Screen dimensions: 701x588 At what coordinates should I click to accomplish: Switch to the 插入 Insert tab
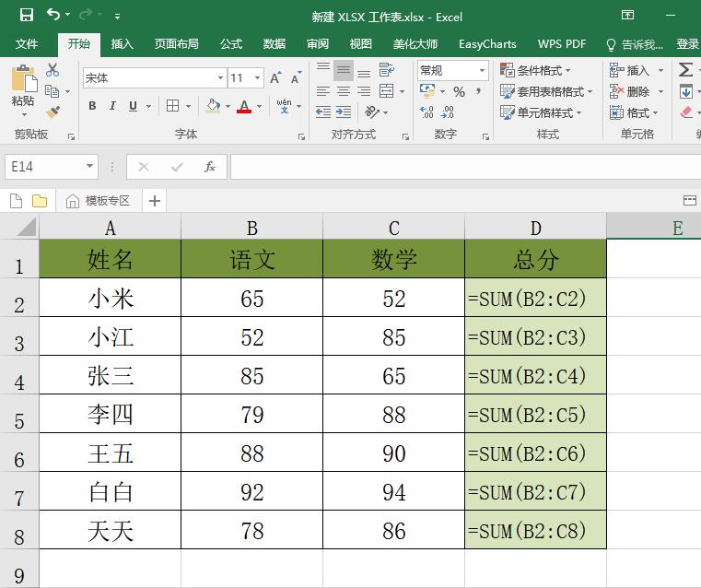(x=122, y=44)
